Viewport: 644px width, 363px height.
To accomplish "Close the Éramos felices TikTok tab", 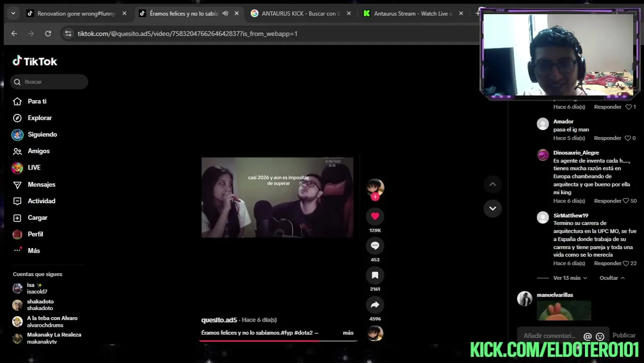I will coord(236,14).
